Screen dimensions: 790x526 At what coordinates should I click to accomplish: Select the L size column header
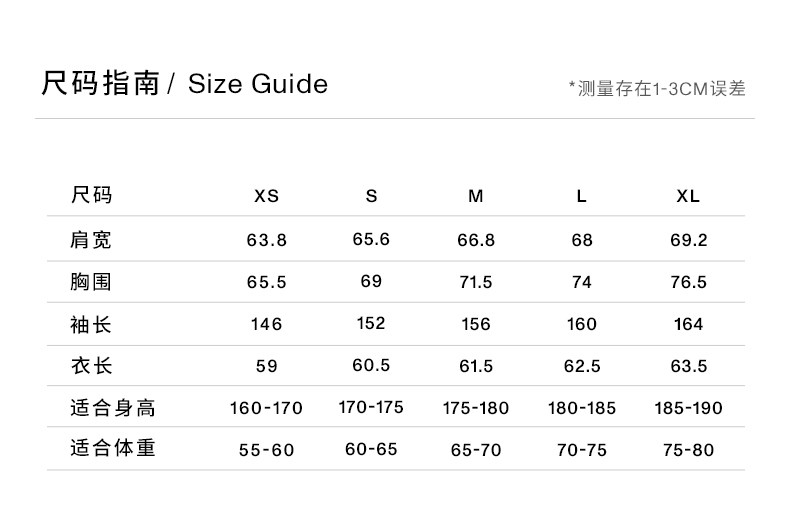tap(581, 196)
